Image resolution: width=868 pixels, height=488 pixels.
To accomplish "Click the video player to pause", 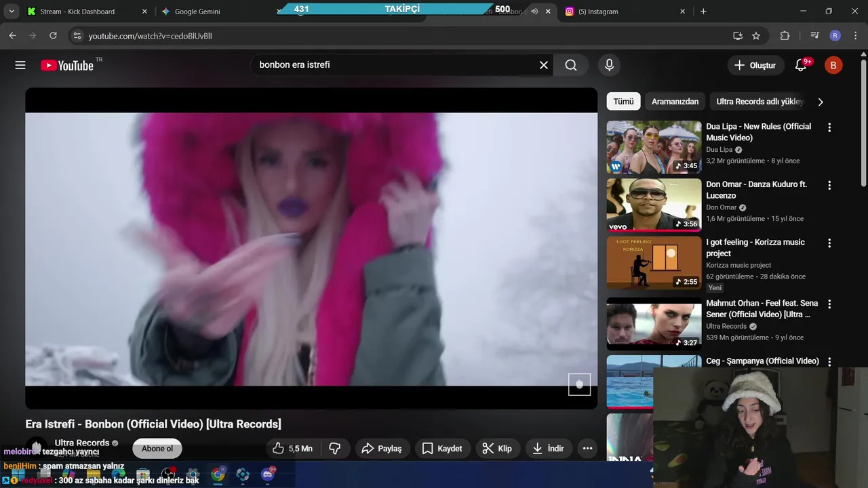I will (x=311, y=248).
